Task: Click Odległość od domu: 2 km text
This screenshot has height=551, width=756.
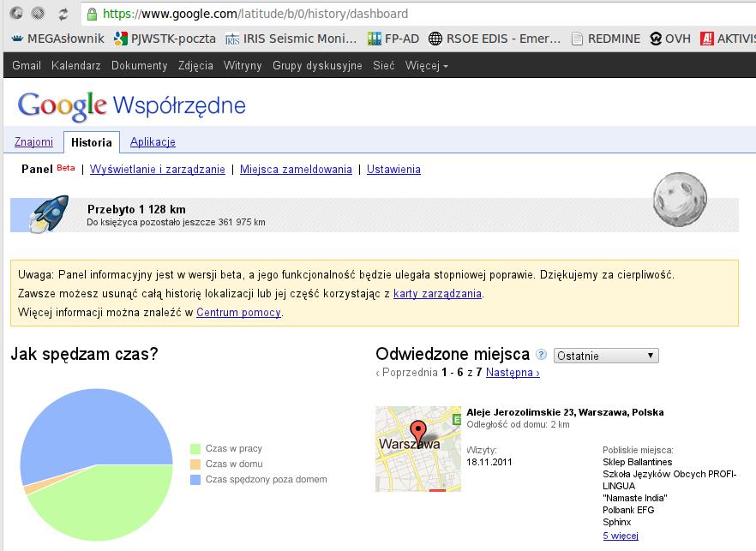Action: tap(518, 425)
